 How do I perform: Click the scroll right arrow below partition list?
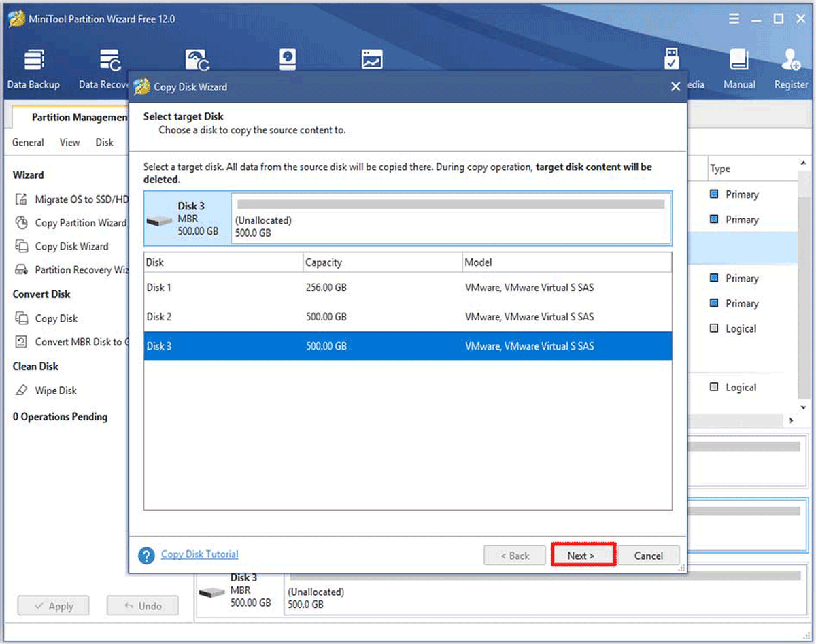point(791,421)
